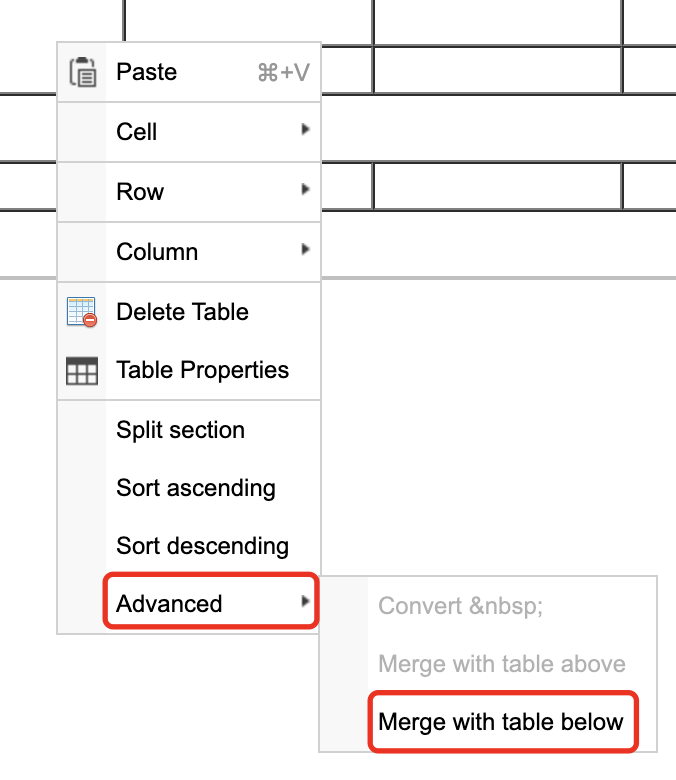Viewport: 676px width, 780px height.
Task: Click the arrow next to Advanced
Action: point(305,603)
